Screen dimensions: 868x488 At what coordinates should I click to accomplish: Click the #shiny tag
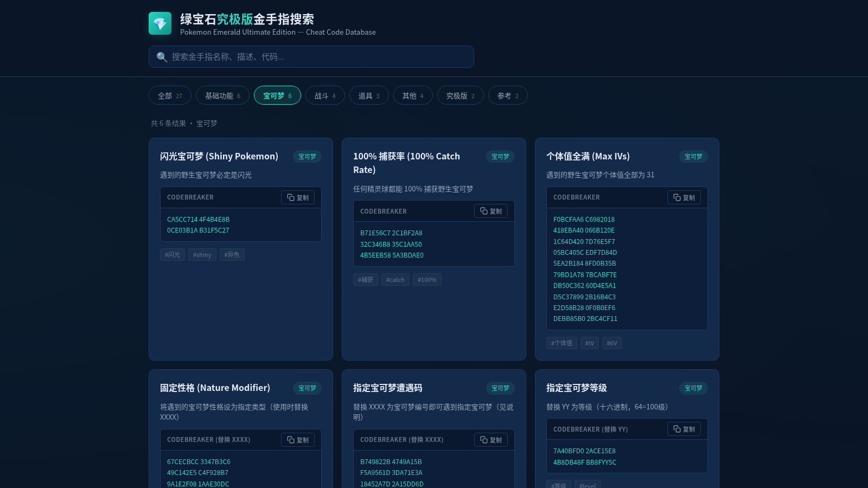(202, 255)
